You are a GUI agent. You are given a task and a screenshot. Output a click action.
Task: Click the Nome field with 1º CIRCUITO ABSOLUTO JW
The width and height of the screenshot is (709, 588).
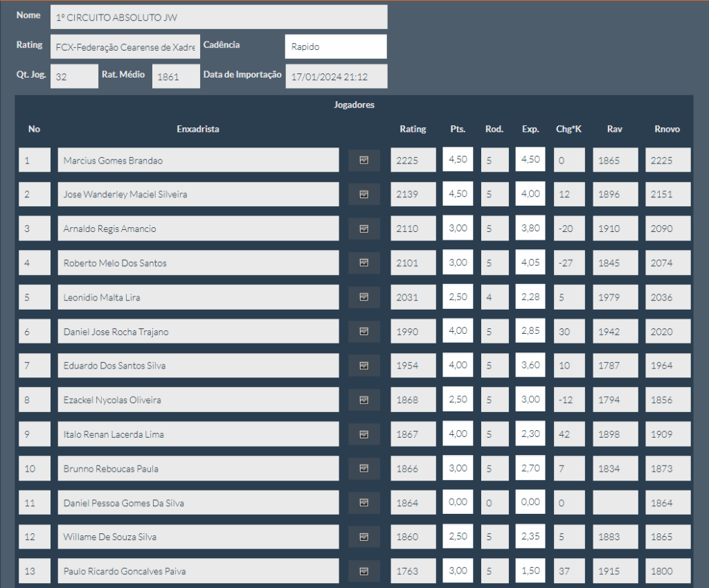point(218,17)
